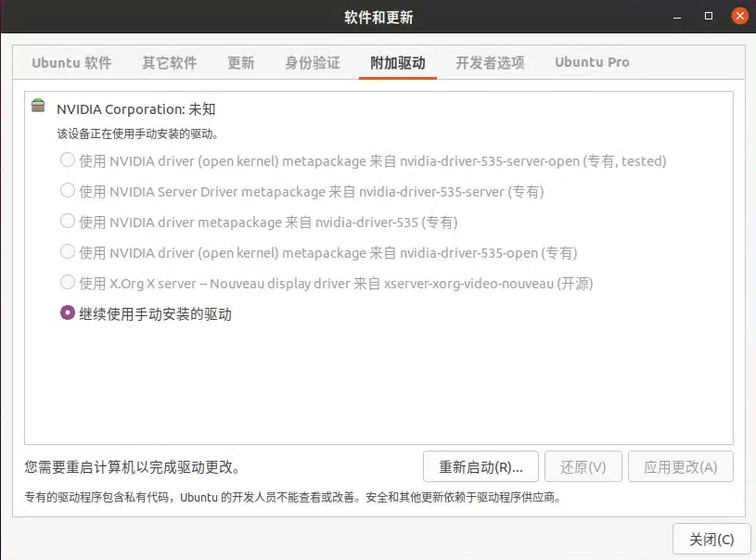Viewport: 756px width, 560px height.
Task: Select the nvidia-driver-535 metapackage radio button
Action: 68,222
